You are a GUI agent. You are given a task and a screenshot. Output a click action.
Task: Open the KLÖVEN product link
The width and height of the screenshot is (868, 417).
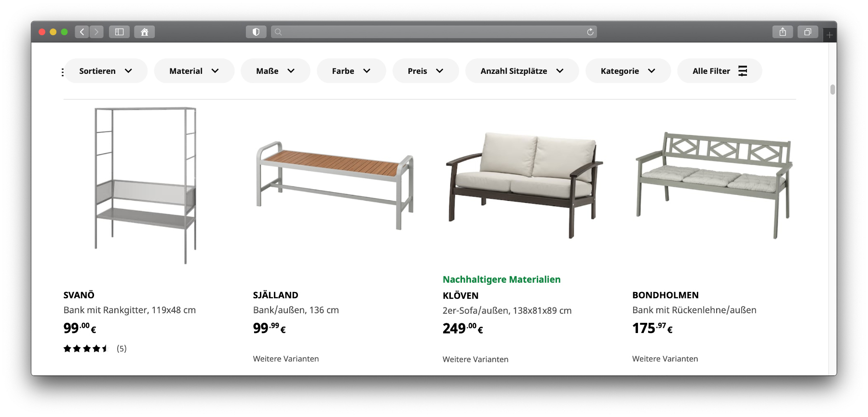pos(461,295)
